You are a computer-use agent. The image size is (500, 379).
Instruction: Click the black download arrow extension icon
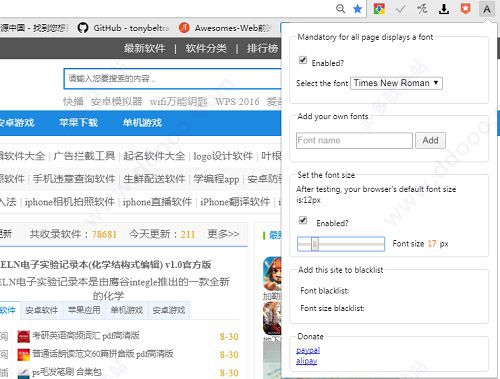pyautogui.click(x=444, y=9)
